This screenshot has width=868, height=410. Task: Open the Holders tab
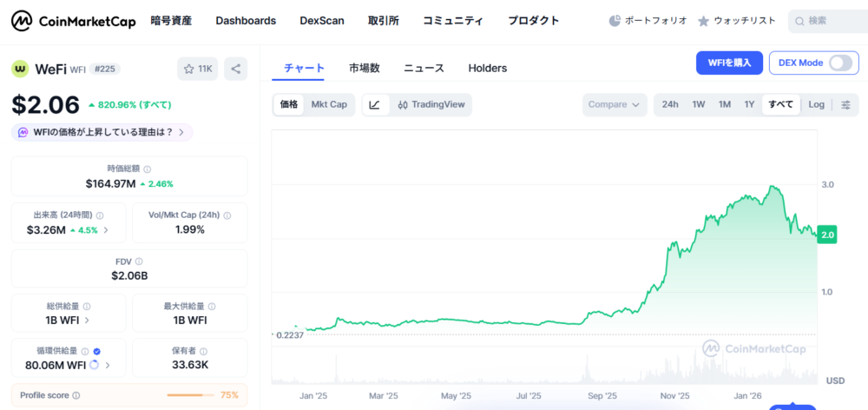point(487,68)
